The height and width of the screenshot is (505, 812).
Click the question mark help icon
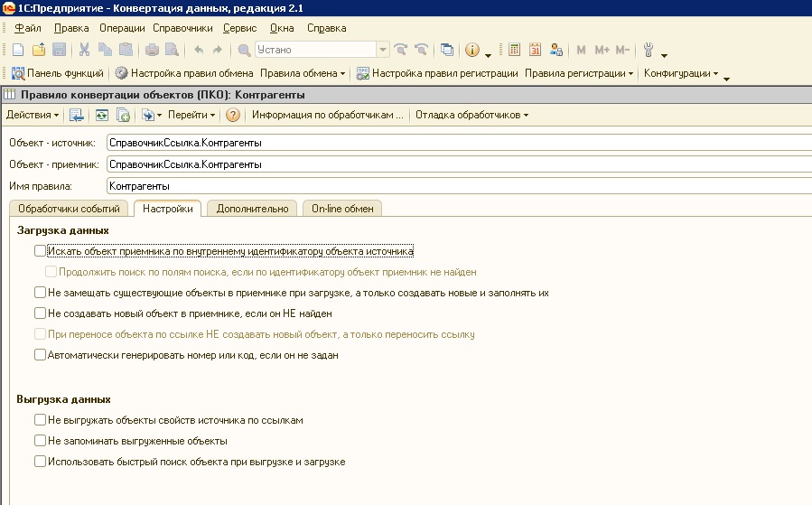pyautogui.click(x=233, y=115)
